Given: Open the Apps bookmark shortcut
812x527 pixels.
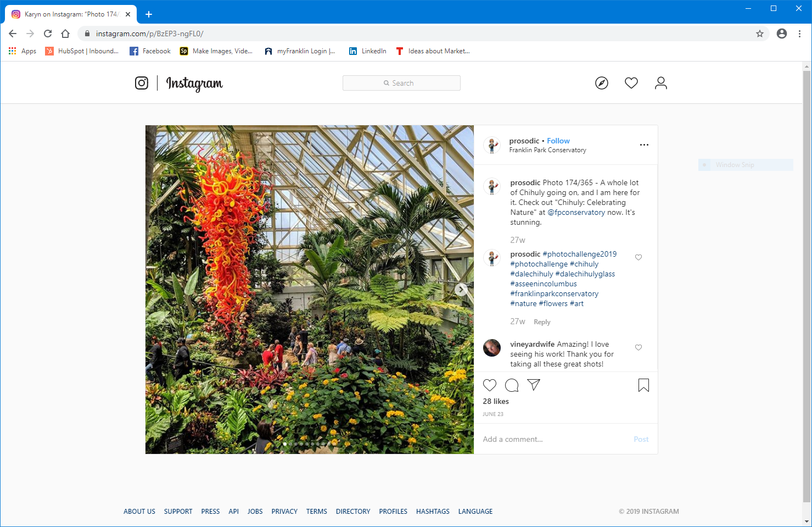Looking at the screenshot, I should pyautogui.click(x=23, y=51).
